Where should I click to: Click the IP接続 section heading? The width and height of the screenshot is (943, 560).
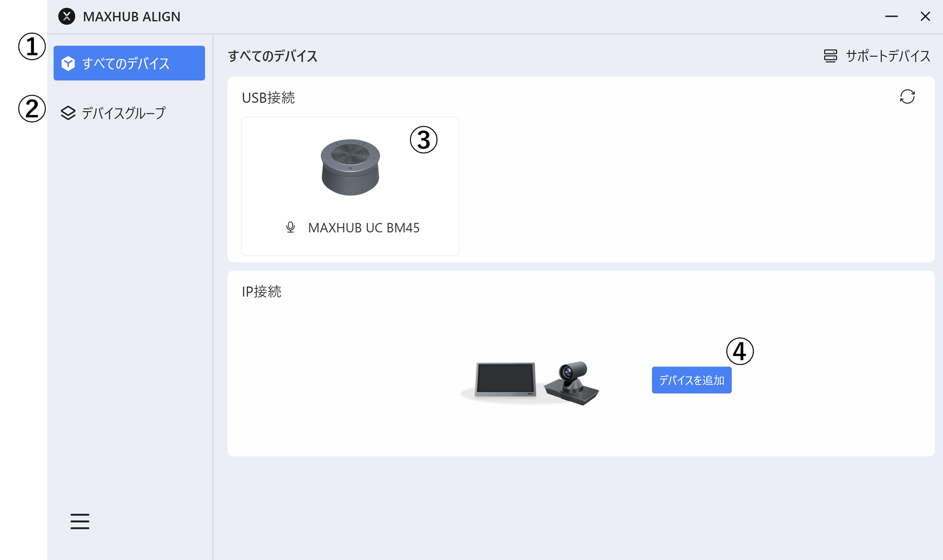[262, 292]
